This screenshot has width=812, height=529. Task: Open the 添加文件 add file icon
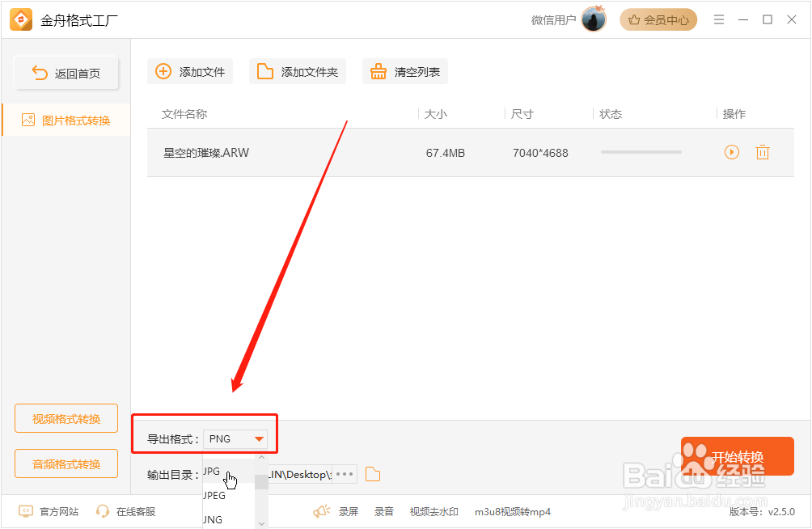click(x=164, y=71)
